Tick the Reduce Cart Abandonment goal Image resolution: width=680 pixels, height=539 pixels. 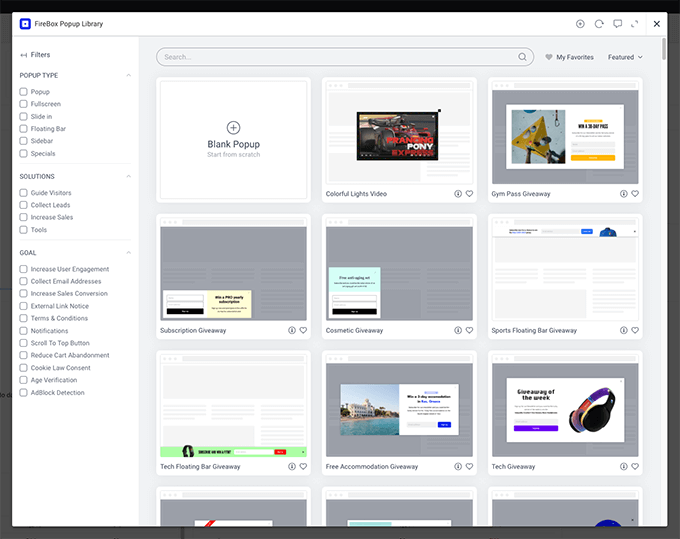tap(23, 356)
